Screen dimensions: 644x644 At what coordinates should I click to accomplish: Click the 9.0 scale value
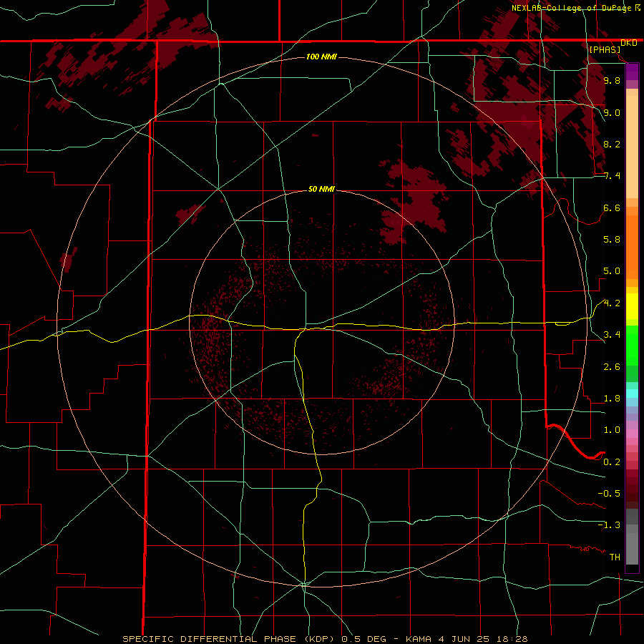click(x=612, y=112)
